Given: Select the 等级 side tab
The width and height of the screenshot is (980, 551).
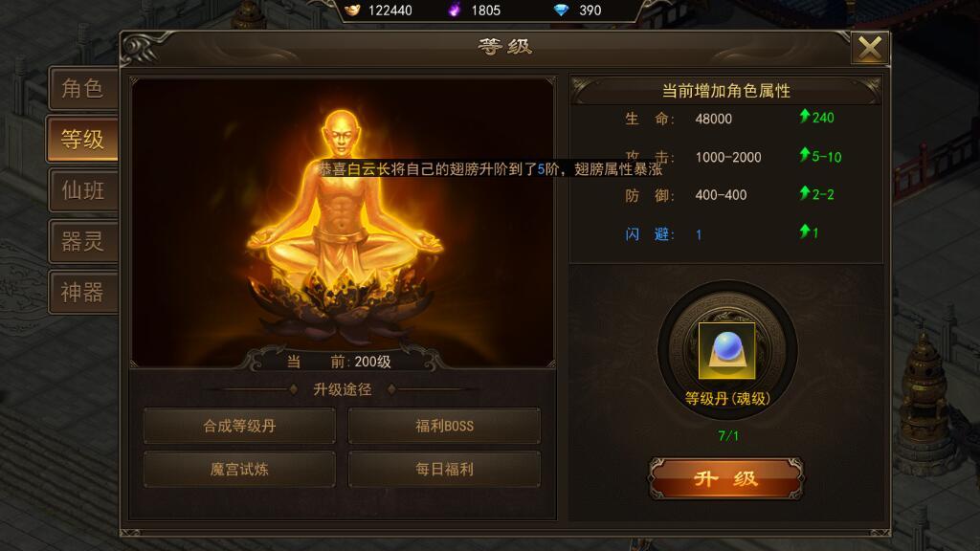Looking at the screenshot, I should click(82, 140).
